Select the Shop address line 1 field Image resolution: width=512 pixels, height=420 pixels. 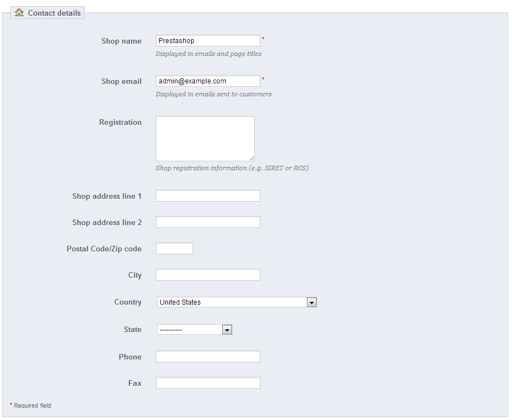point(208,196)
